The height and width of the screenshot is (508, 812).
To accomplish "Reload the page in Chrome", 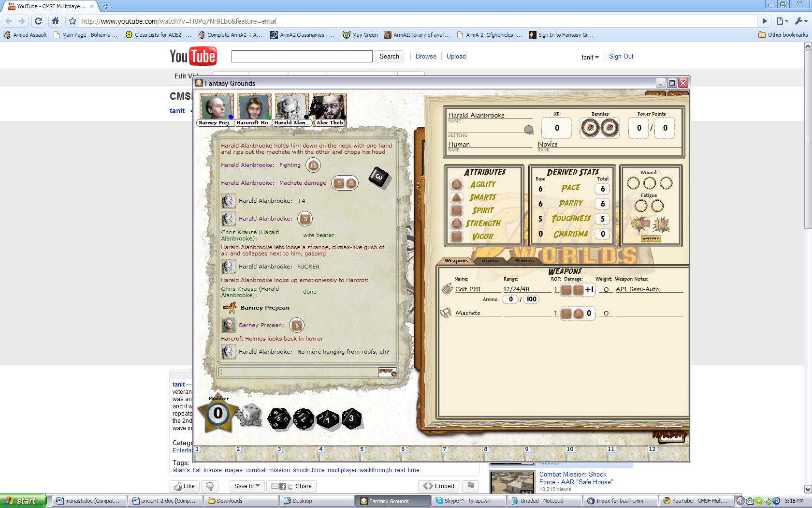I will pyautogui.click(x=39, y=21).
